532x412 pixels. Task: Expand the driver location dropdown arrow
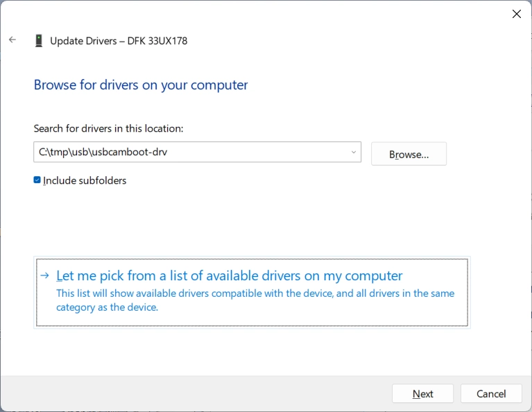[x=353, y=152]
